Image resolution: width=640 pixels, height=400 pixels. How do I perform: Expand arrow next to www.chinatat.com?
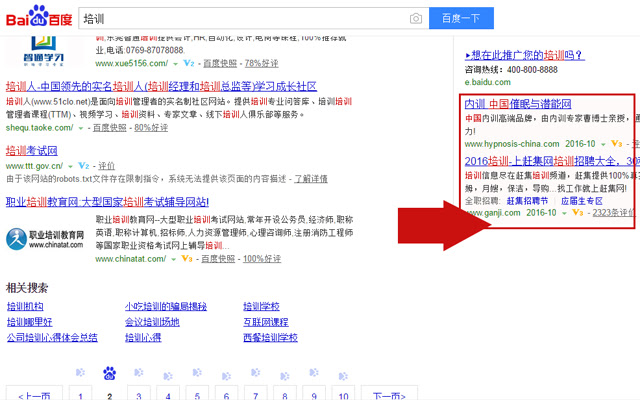click(x=173, y=259)
